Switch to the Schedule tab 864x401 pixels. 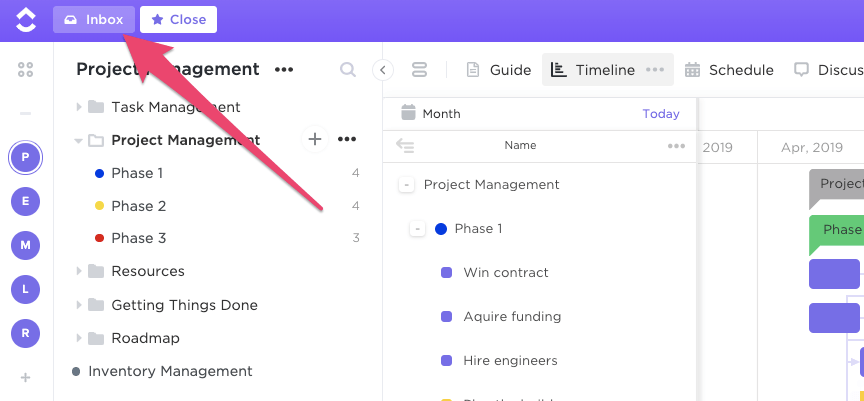[x=729, y=70]
